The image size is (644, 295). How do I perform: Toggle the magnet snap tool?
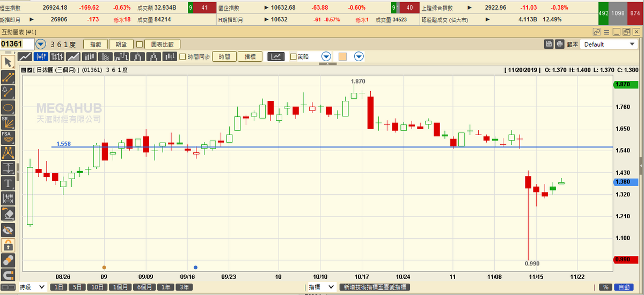click(x=8, y=276)
